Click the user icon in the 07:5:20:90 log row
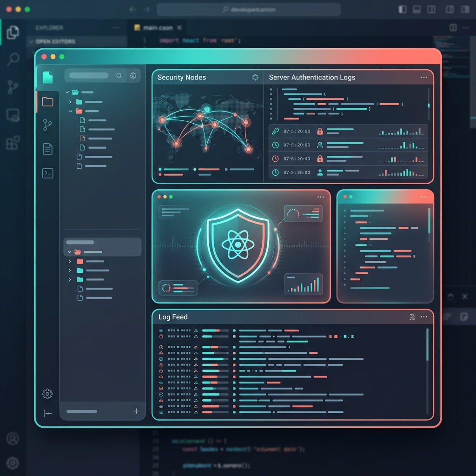The height and width of the screenshot is (476, 476). tap(320, 172)
